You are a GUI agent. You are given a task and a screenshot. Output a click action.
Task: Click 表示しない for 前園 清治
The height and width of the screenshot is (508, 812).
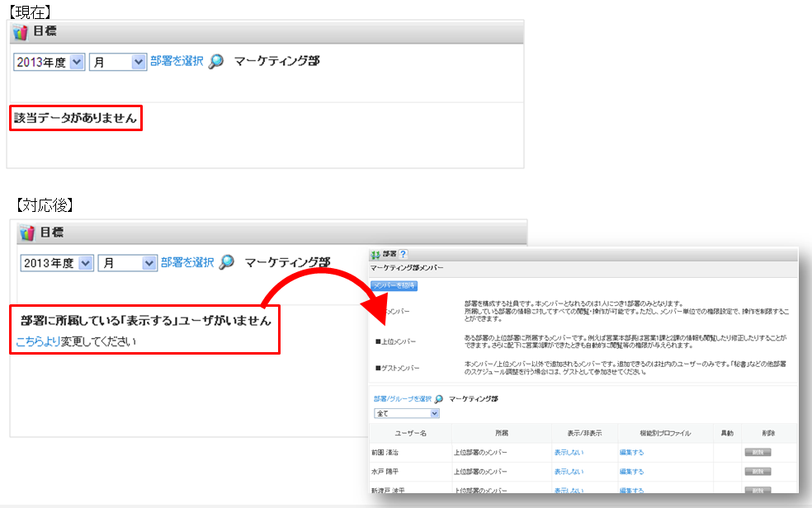[569, 453]
